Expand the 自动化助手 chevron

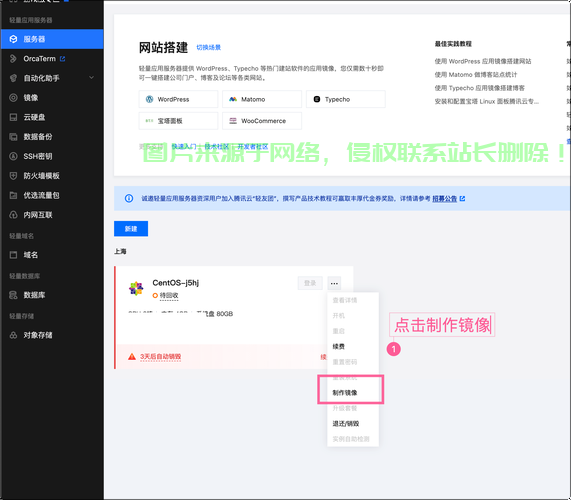click(x=91, y=78)
